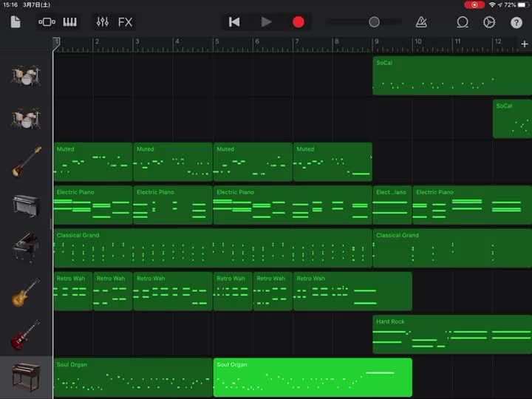Select the first Retro Wah region
Image resolution: width=532 pixels, height=399 pixels.
[x=73, y=291]
